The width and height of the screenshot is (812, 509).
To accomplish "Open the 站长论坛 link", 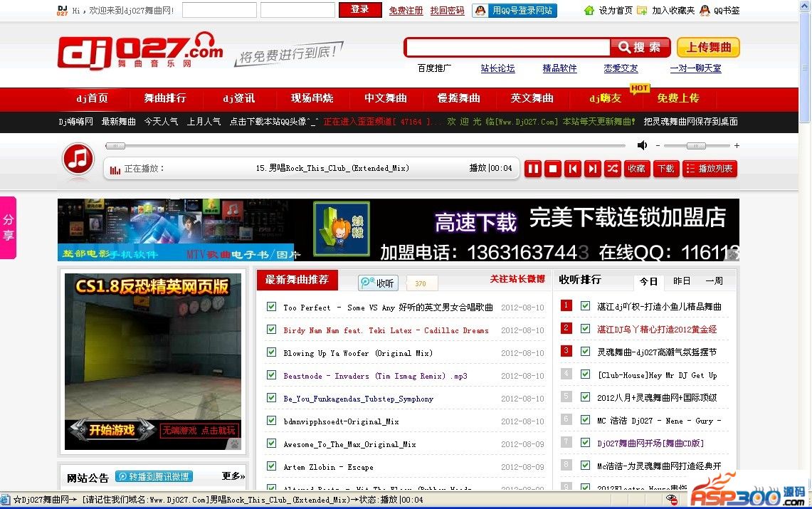I will click(x=497, y=68).
